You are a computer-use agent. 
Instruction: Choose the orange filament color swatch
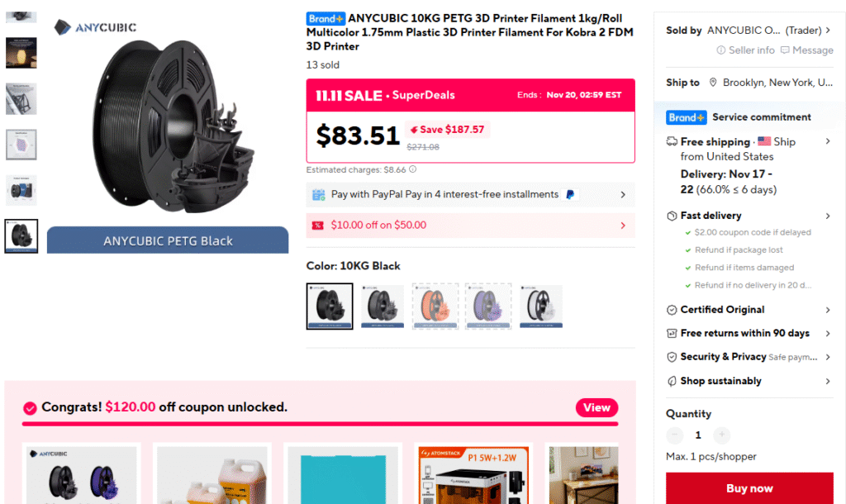[435, 307]
